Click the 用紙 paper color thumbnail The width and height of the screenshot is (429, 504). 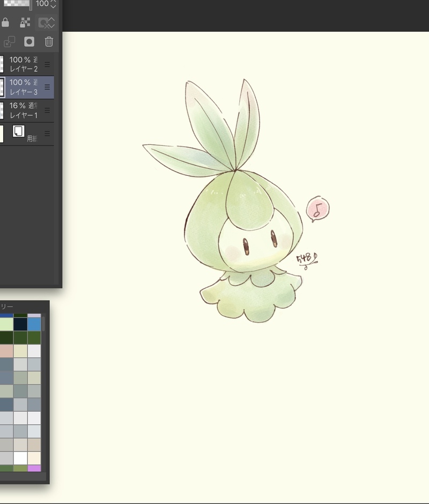click(x=2, y=134)
